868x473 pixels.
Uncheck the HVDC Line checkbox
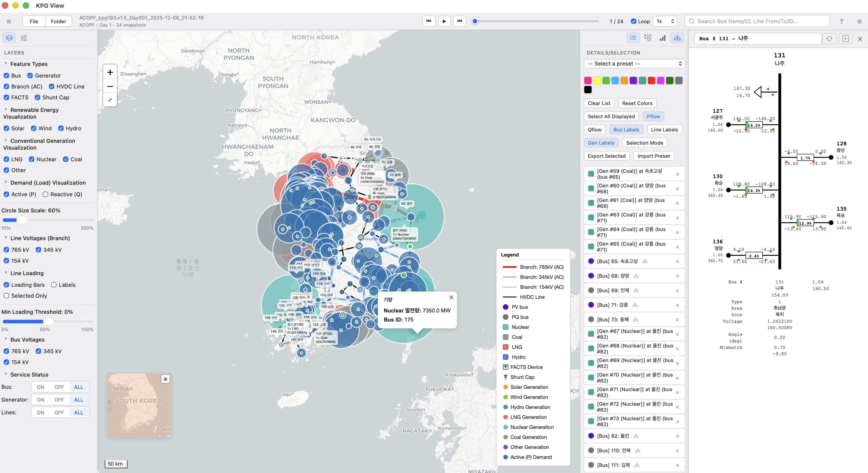point(52,86)
